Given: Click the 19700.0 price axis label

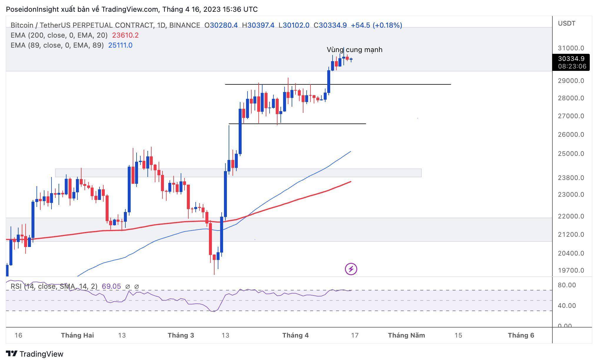Looking at the screenshot, I should point(571,270).
